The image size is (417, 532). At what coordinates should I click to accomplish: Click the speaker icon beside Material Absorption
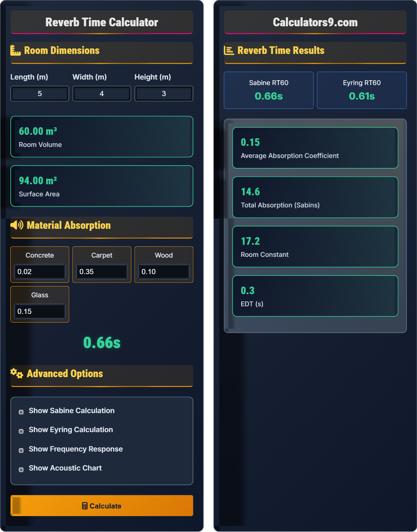click(x=17, y=225)
